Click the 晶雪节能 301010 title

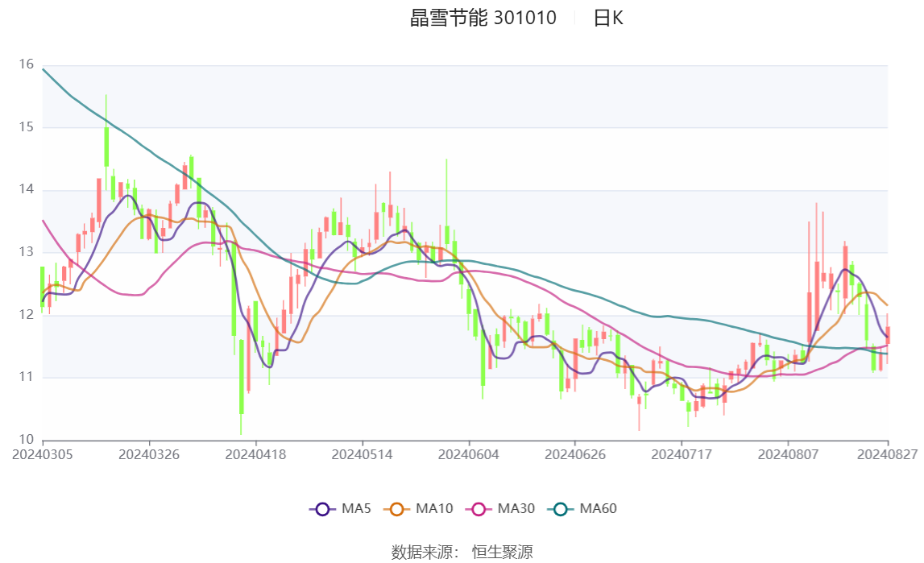[x=483, y=19]
